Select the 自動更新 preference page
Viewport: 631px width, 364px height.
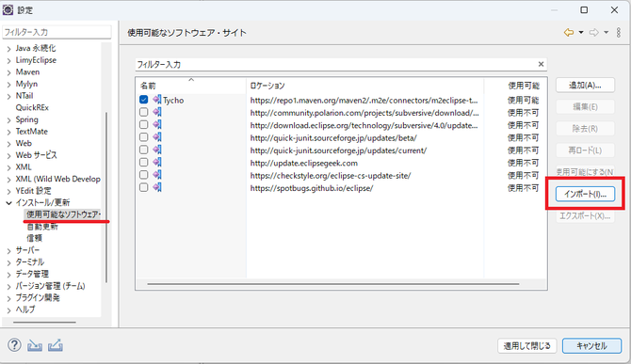pyautogui.click(x=42, y=227)
